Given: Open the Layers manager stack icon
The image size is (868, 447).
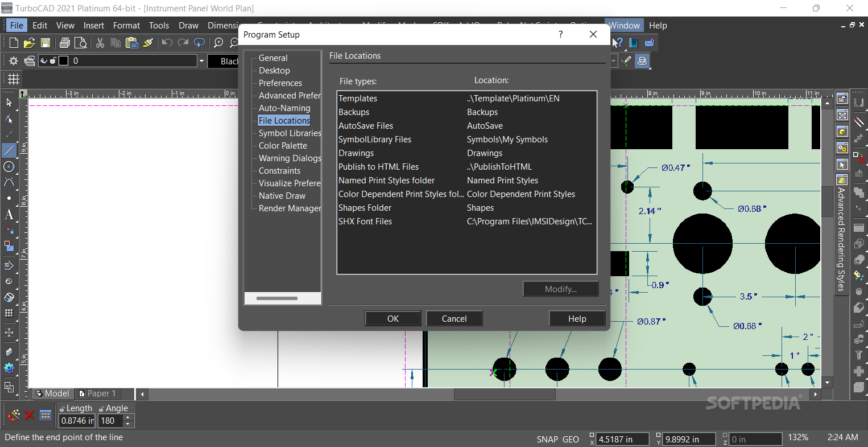Looking at the screenshot, I should coord(30,61).
